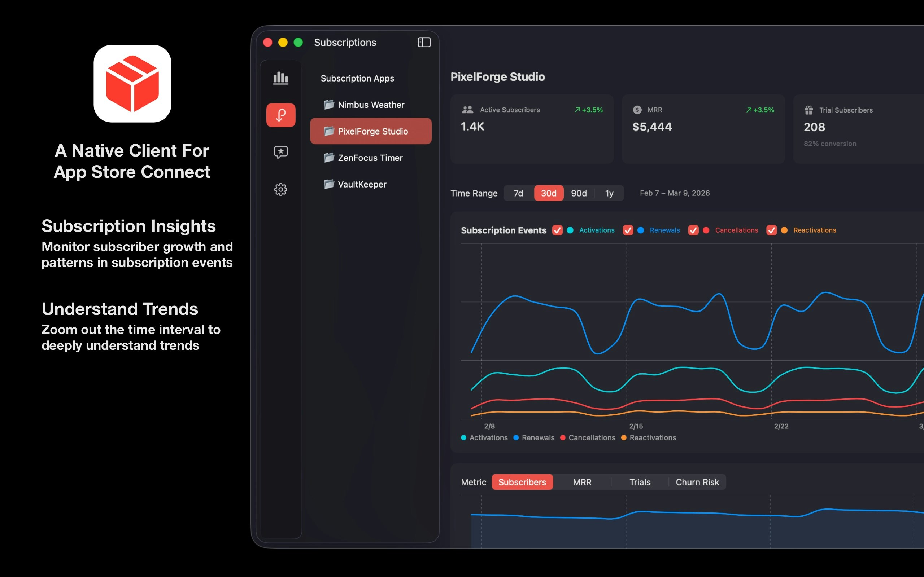Uncheck the Activations event checkbox
This screenshot has height=577, width=924.
(x=557, y=230)
